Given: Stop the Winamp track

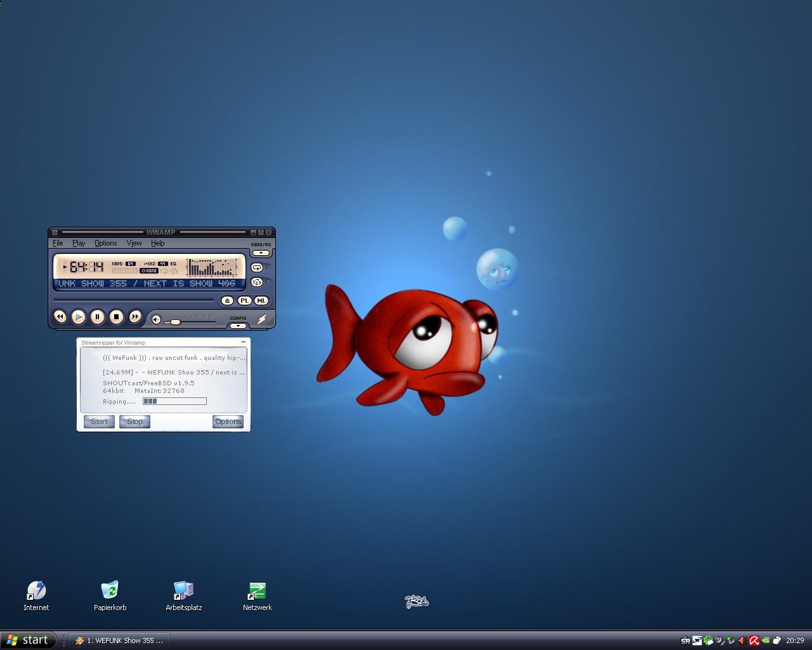Looking at the screenshot, I should (x=116, y=316).
